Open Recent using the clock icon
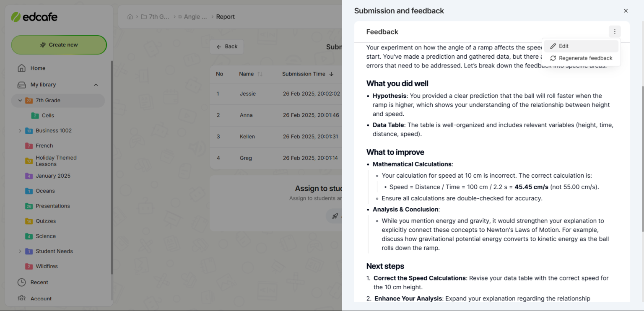 (22, 282)
